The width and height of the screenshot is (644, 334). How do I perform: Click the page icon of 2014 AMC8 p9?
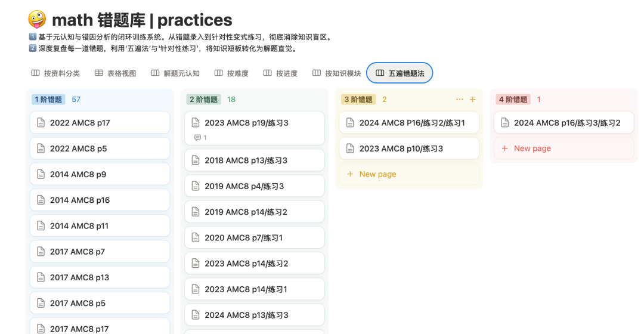[x=41, y=174]
